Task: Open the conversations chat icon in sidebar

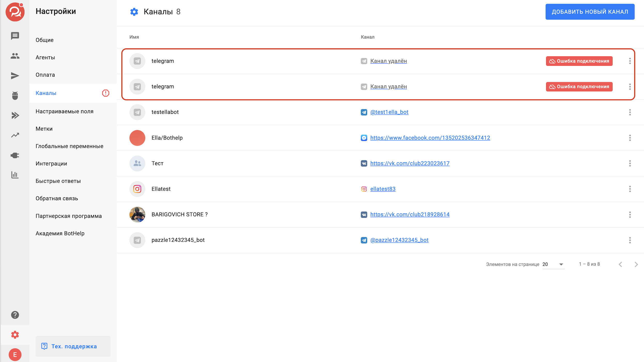Action: (15, 36)
